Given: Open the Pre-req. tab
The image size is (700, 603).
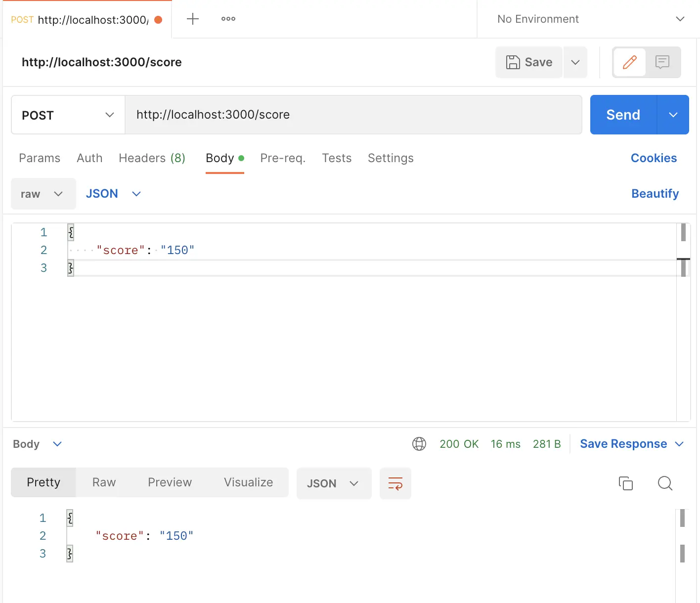Looking at the screenshot, I should [283, 158].
